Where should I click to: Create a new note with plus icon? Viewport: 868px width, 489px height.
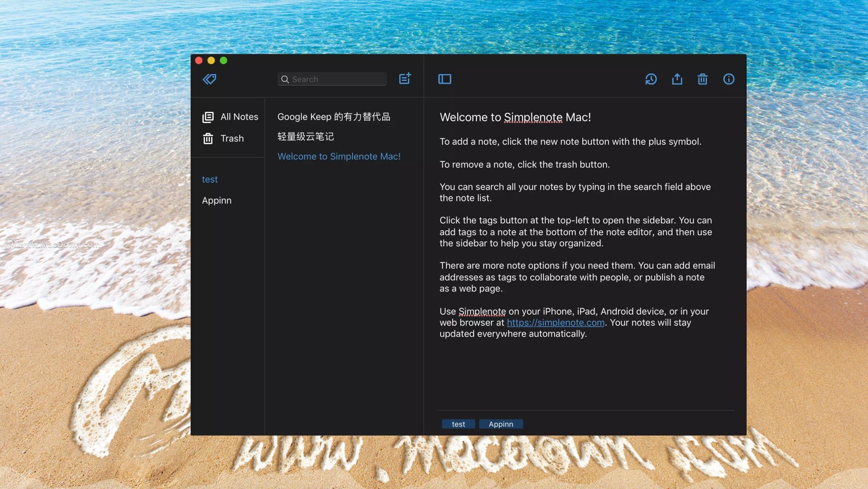coord(405,78)
